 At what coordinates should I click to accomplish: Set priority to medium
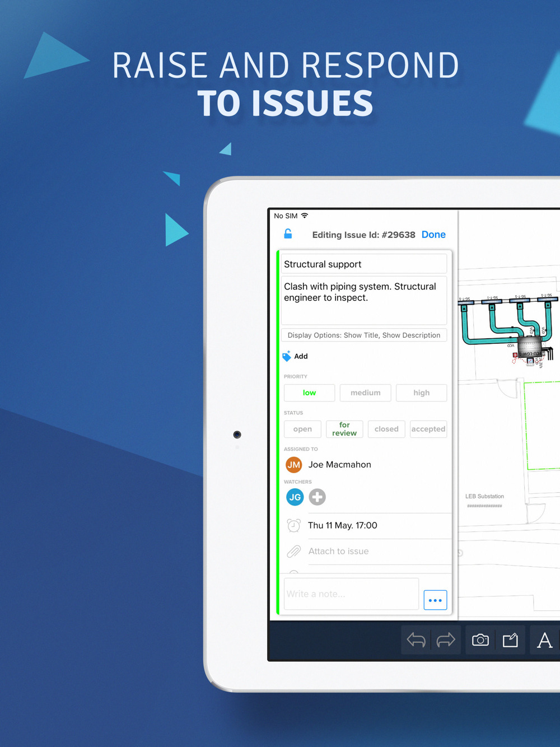(365, 393)
